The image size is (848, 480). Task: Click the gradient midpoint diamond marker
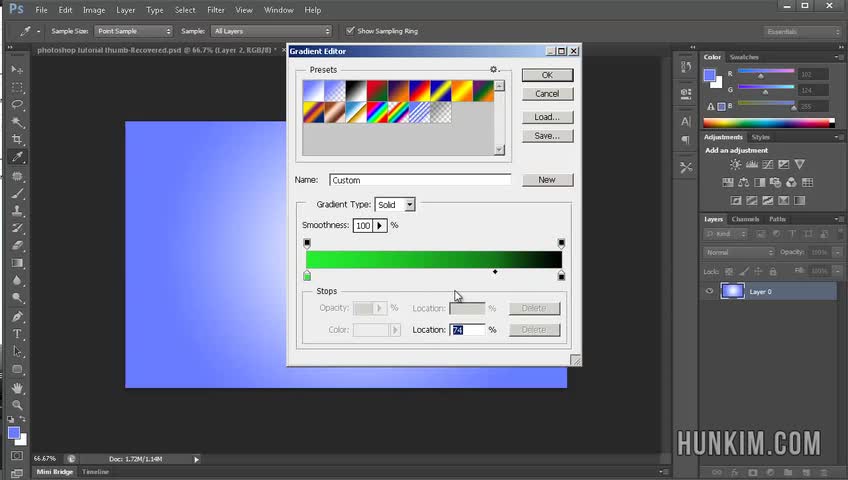coord(495,272)
